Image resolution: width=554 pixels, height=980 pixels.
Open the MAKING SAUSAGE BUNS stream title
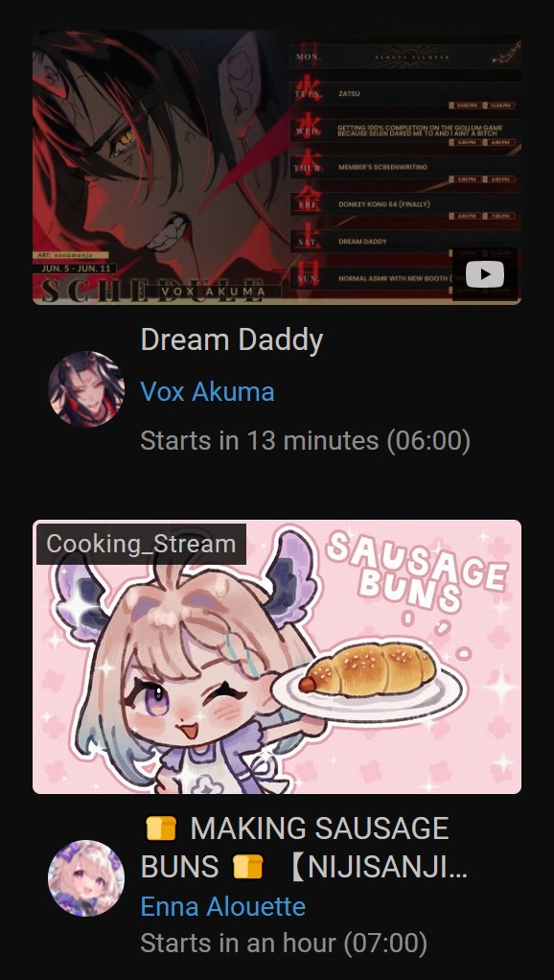point(304,848)
